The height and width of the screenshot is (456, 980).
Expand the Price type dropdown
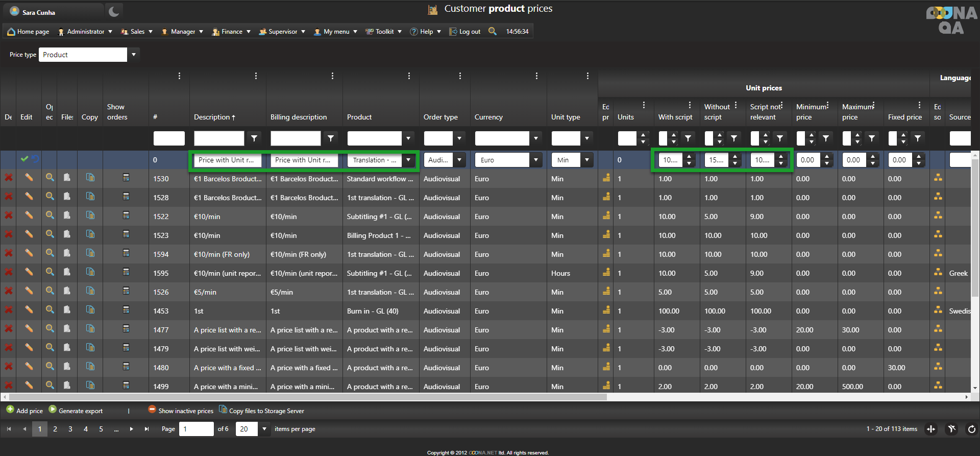click(x=134, y=55)
